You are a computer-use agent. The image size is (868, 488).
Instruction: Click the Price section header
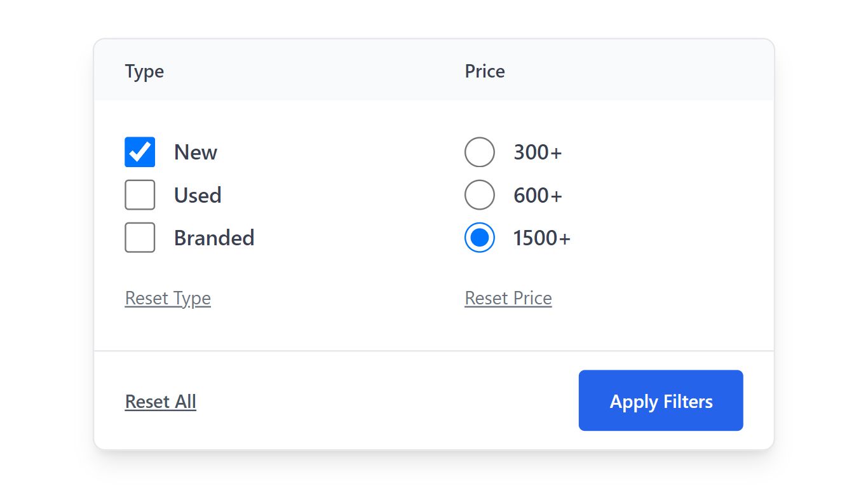pyautogui.click(x=485, y=71)
